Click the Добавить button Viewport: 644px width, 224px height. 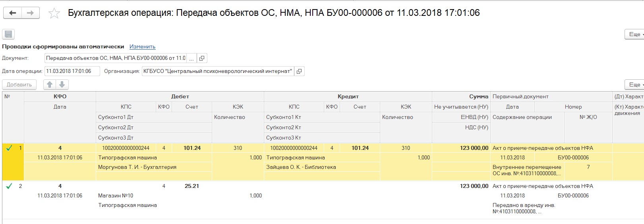[x=19, y=84]
